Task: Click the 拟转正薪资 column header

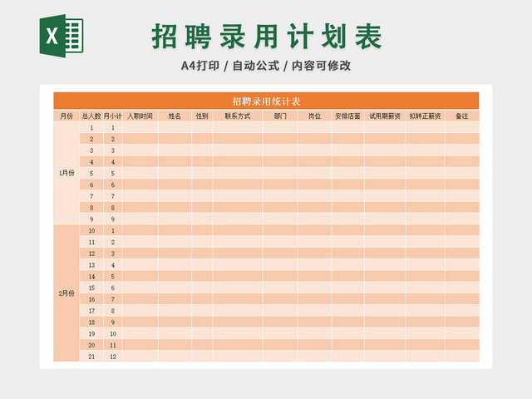Action: click(x=426, y=116)
